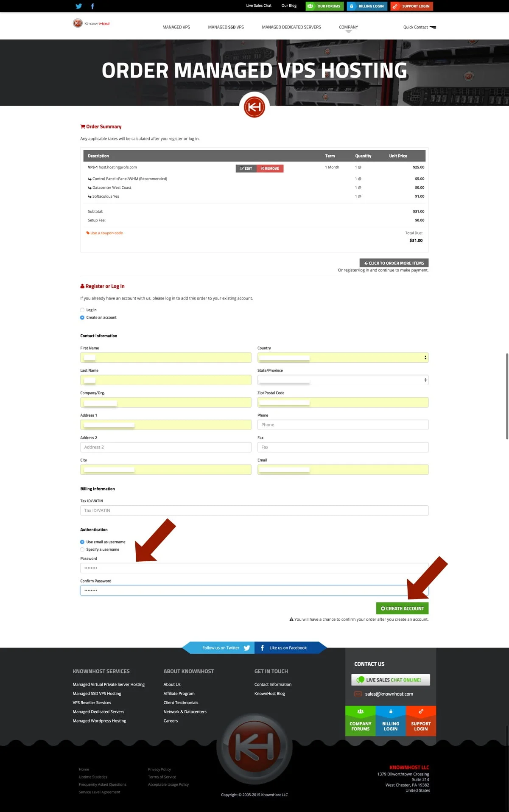This screenshot has height=812, width=509.
Task: Open Affiliate Program link
Action: point(179,694)
